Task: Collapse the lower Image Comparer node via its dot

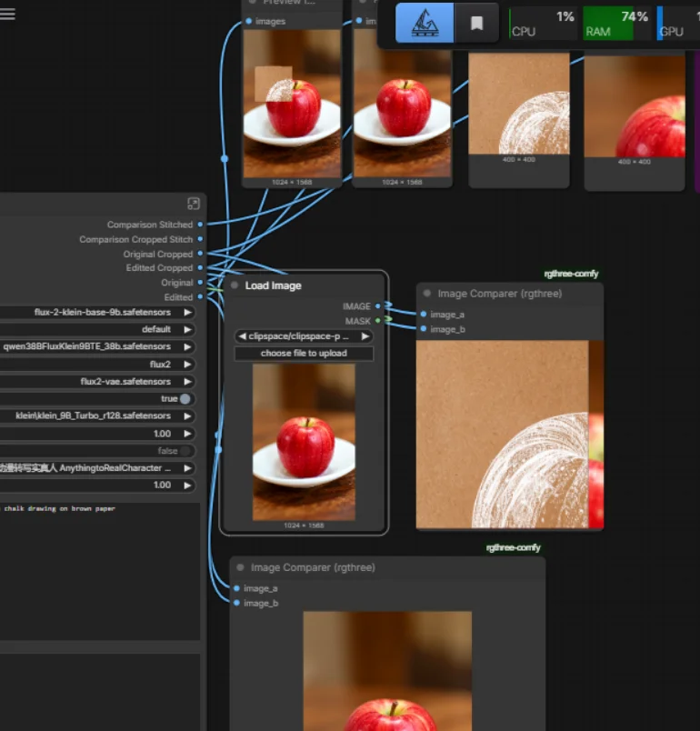Action: (x=240, y=567)
